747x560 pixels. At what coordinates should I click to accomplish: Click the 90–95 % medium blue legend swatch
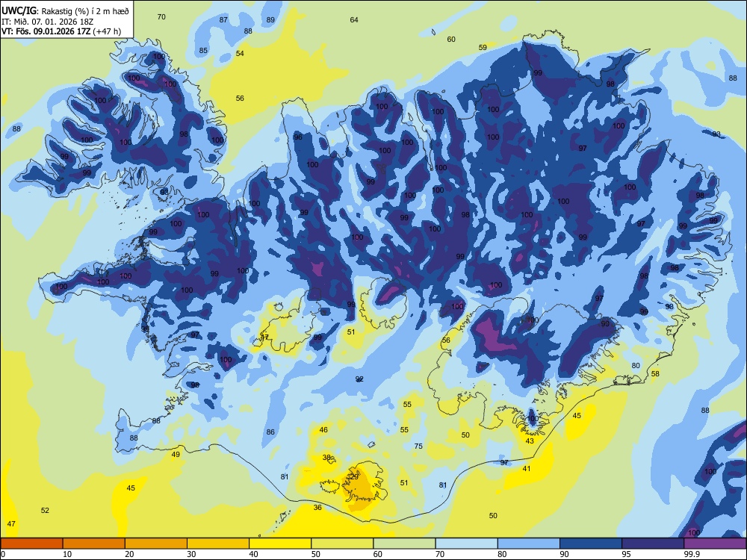[591, 544]
